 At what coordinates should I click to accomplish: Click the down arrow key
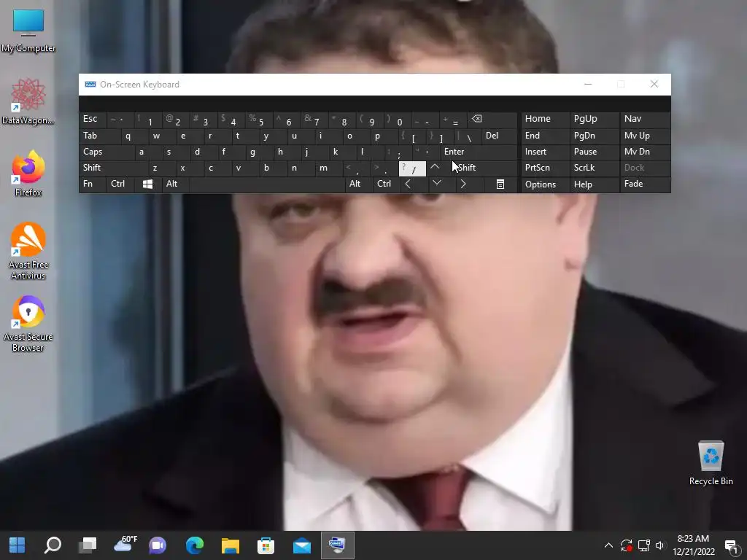coord(436,183)
